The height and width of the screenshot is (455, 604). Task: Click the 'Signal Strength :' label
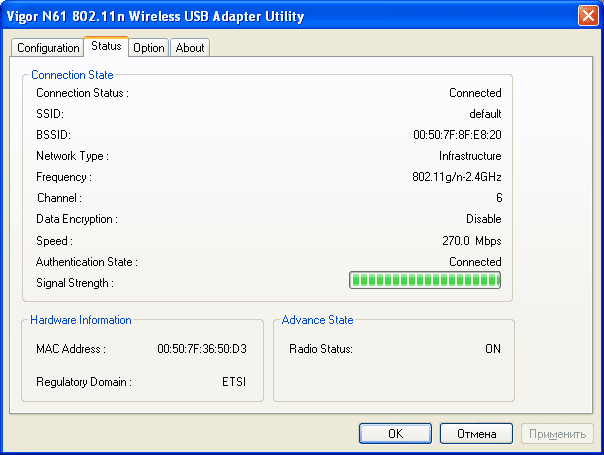75,283
